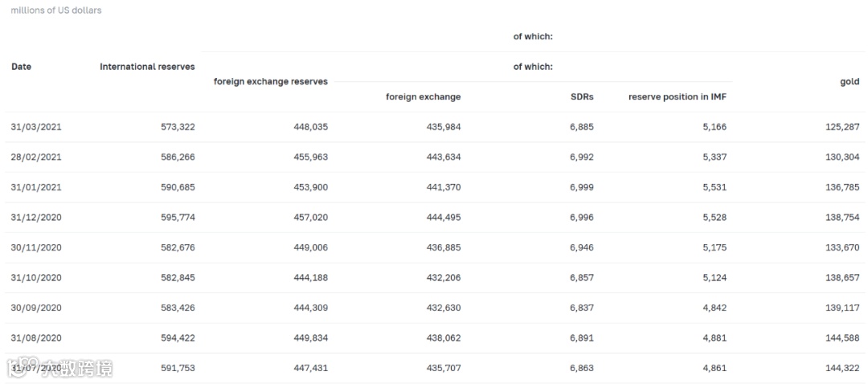Select the gold value 144,322
This screenshot has width=868, height=384.
(842, 368)
